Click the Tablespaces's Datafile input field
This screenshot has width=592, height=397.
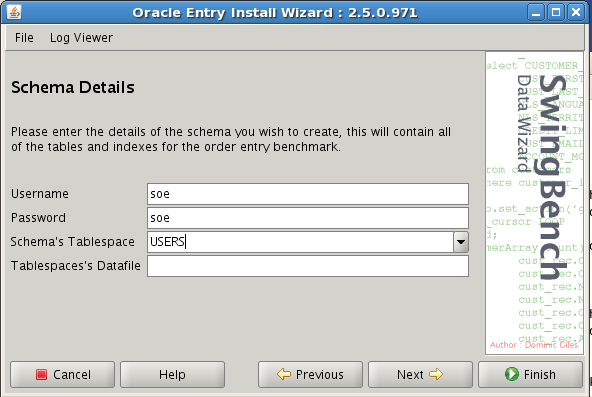click(308, 266)
